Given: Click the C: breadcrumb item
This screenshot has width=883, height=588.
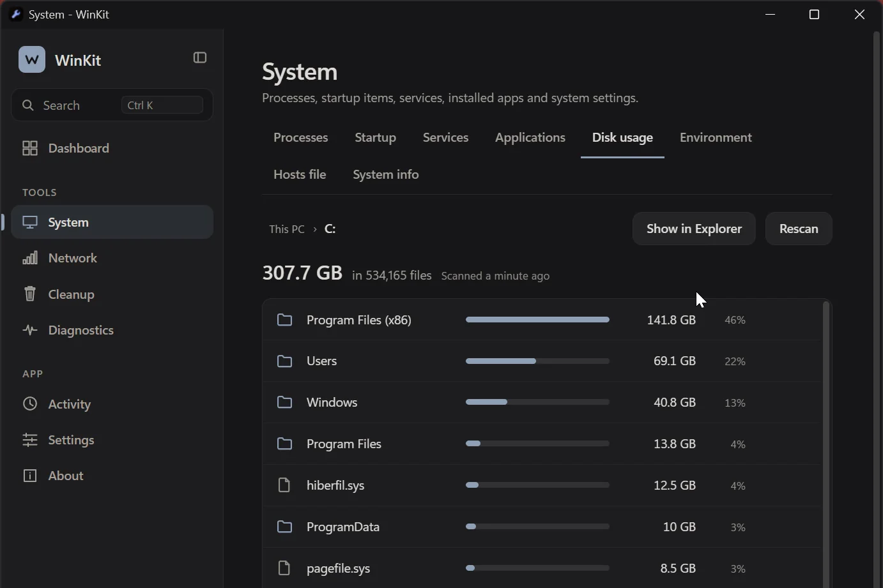Looking at the screenshot, I should [x=330, y=229].
